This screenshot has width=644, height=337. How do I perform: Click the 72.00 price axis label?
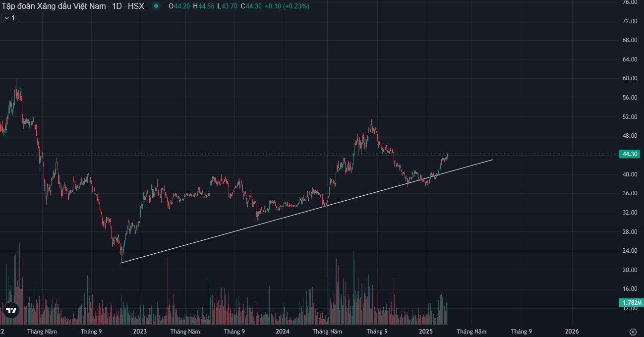pyautogui.click(x=630, y=21)
